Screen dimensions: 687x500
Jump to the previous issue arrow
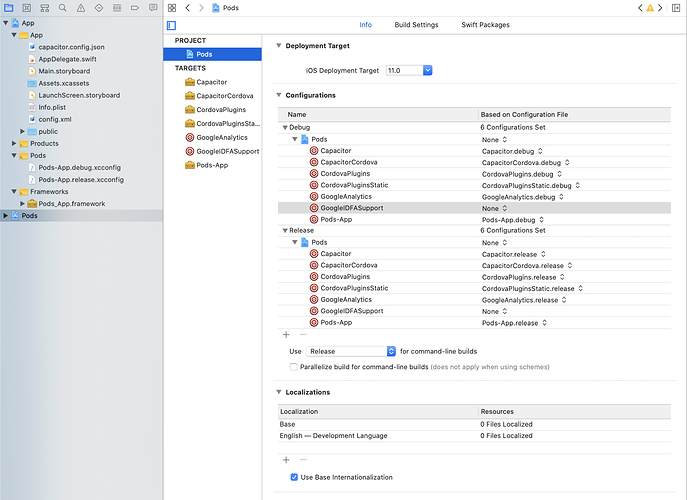click(x=640, y=8)
